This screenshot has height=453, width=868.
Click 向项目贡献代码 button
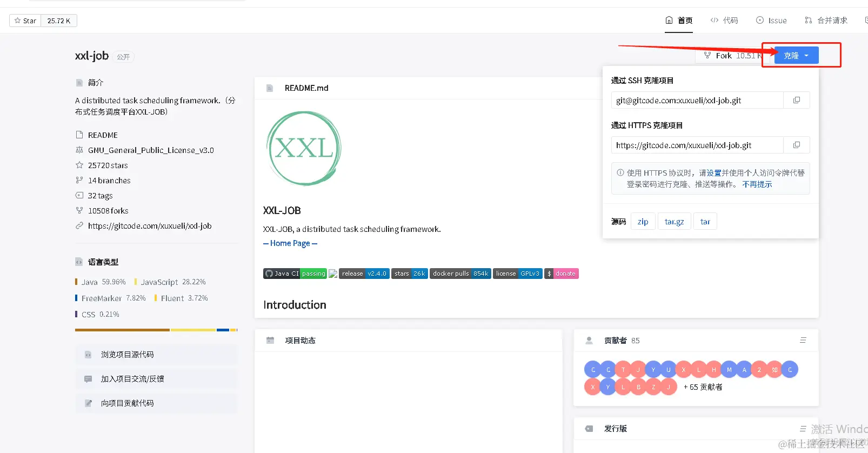click(156, 403)
